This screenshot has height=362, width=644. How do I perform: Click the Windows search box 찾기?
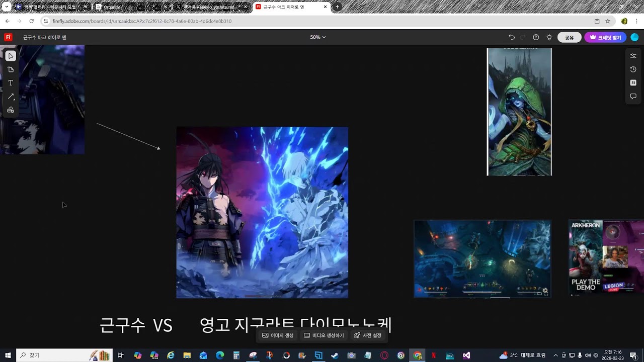[x=64, y=355]
